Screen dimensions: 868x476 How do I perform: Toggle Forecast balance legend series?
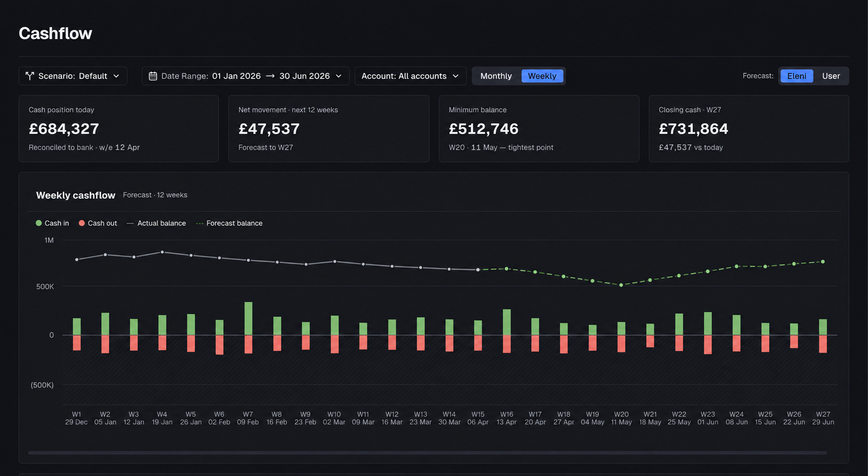(x=229, y=223)
